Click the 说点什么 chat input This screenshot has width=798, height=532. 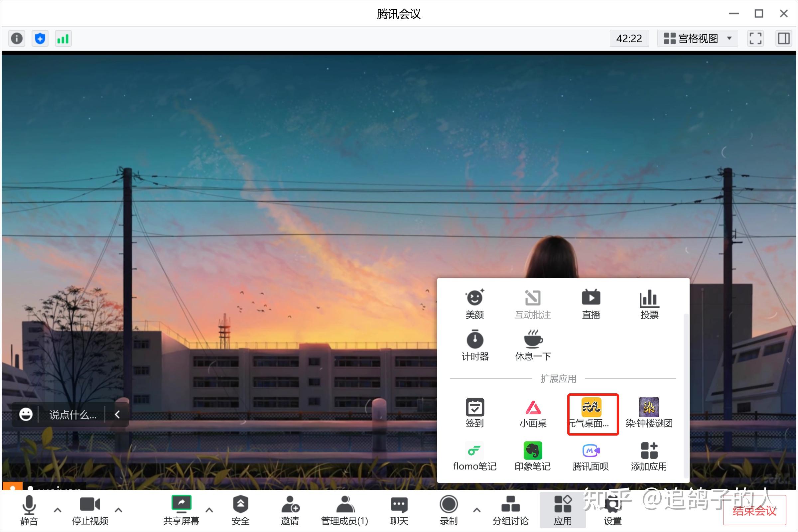73,415
